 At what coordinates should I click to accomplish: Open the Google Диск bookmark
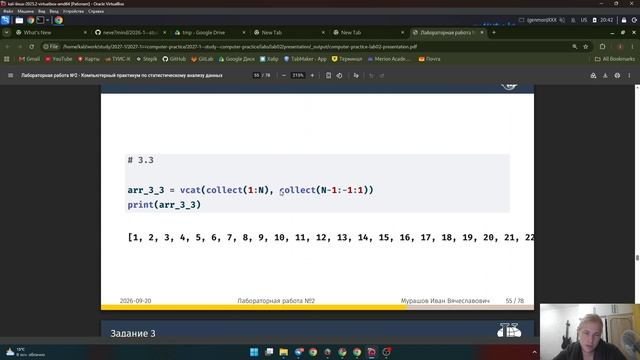tap(237, 59)
